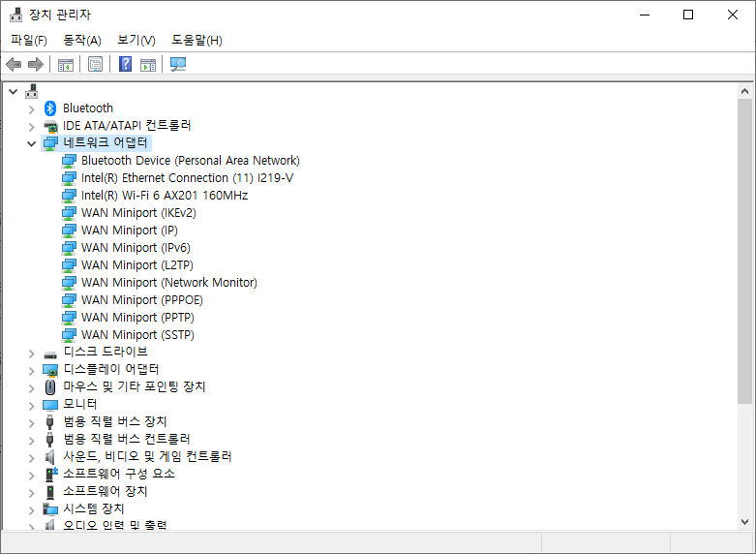
Task: Click the show/hide action pane toolbar icon
Action: 148,65
